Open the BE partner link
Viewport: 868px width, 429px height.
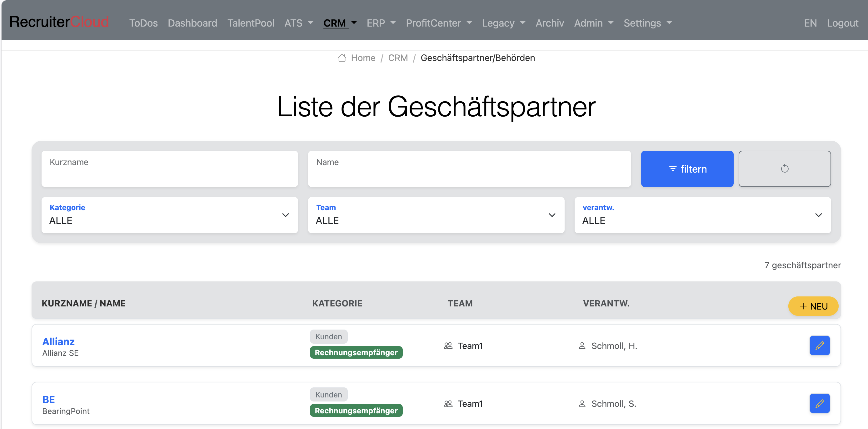click(48, 399)
